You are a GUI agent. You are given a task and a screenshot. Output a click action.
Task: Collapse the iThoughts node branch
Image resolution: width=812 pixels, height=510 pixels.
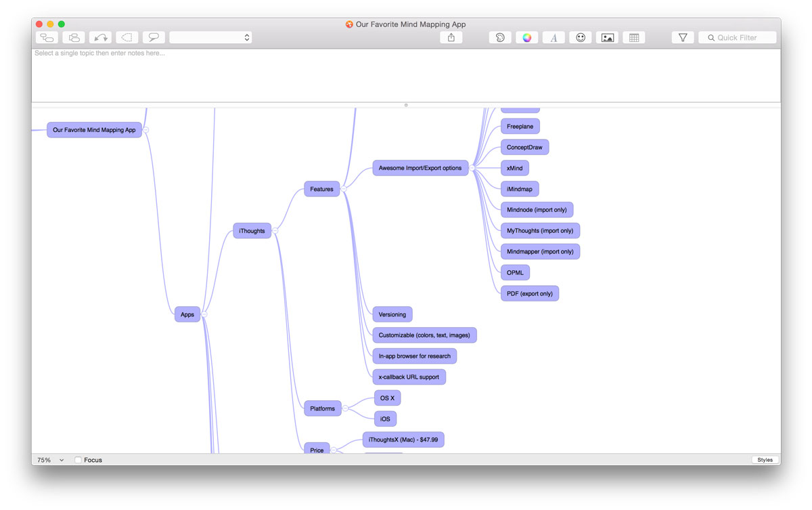point(275,231)
